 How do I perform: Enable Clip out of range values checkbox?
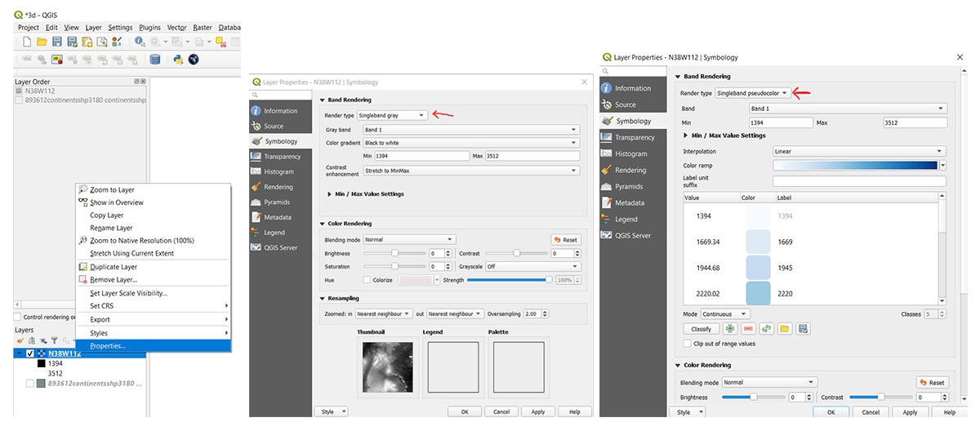tap(686, 344)
